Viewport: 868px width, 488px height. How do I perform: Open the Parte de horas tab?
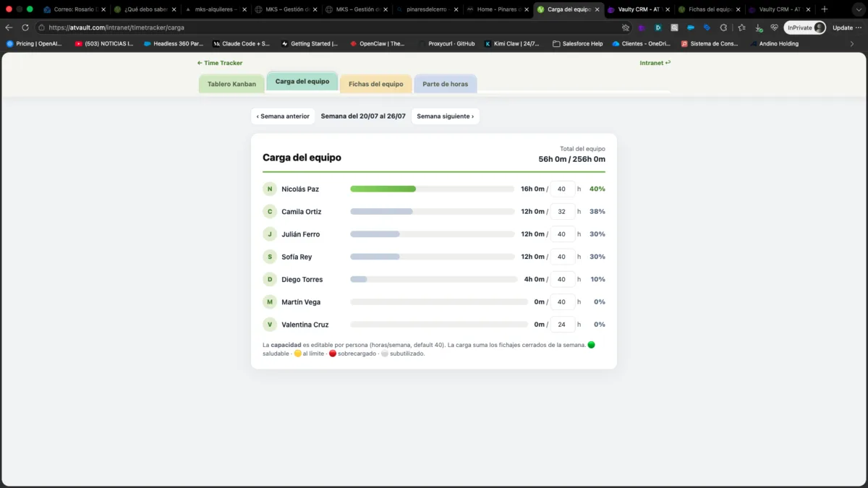pos(445,84)
